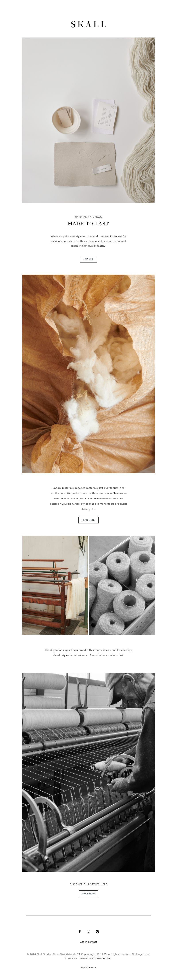Click the SKALL logo at top
177x980 pixels.
[x=88, y=24]
